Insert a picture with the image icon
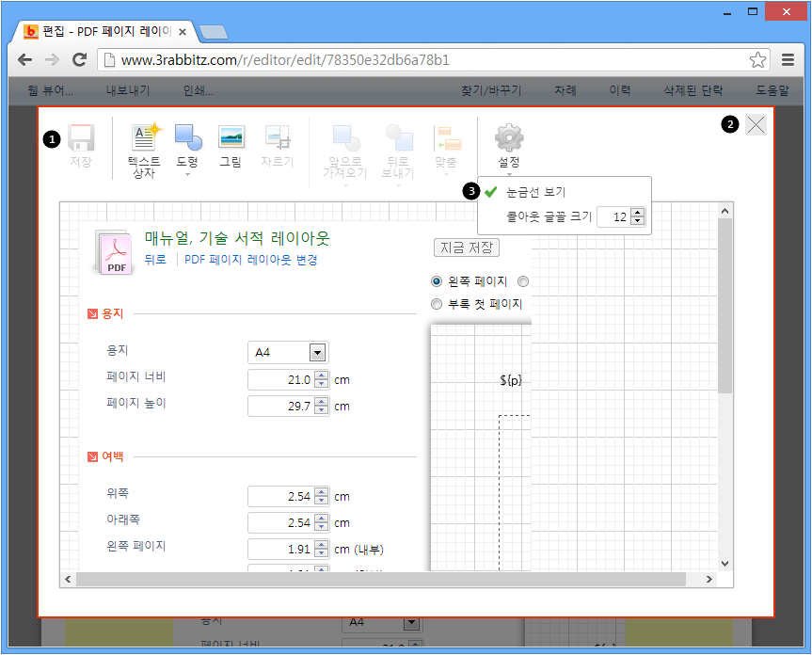Image resolution: width=812 pixels, height=655 pixels. click(231, 138)
